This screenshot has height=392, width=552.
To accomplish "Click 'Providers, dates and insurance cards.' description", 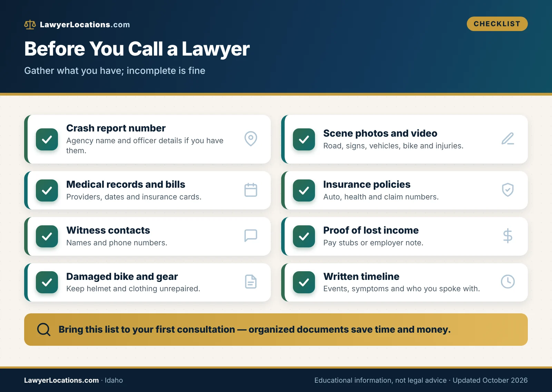I will pos(134,197).
